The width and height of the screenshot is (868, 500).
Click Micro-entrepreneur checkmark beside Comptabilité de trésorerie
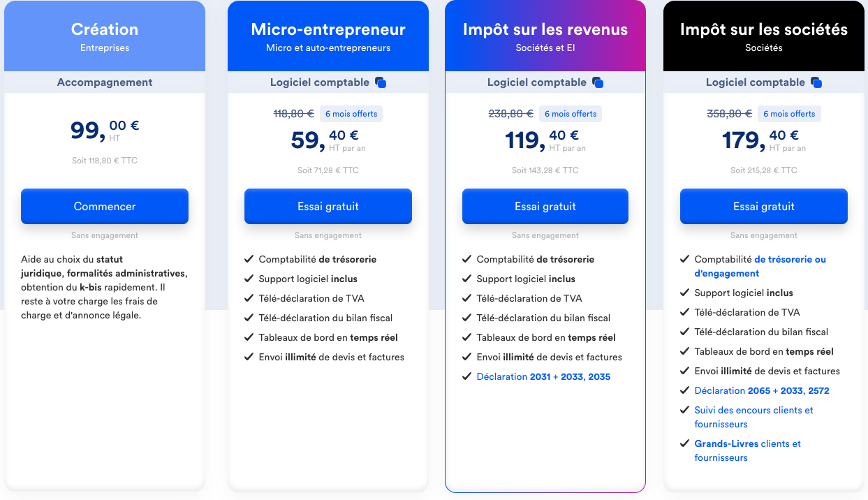pos(249,259)
